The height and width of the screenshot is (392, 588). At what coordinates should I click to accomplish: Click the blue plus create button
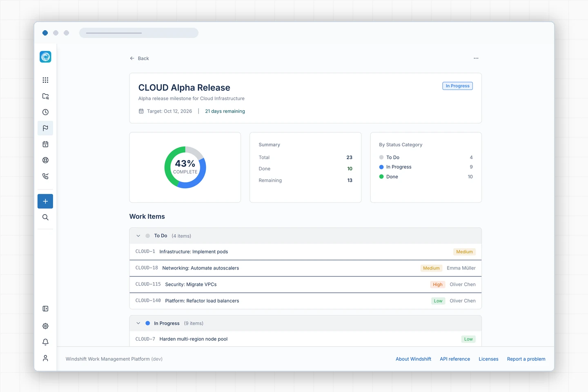[45, 201]
